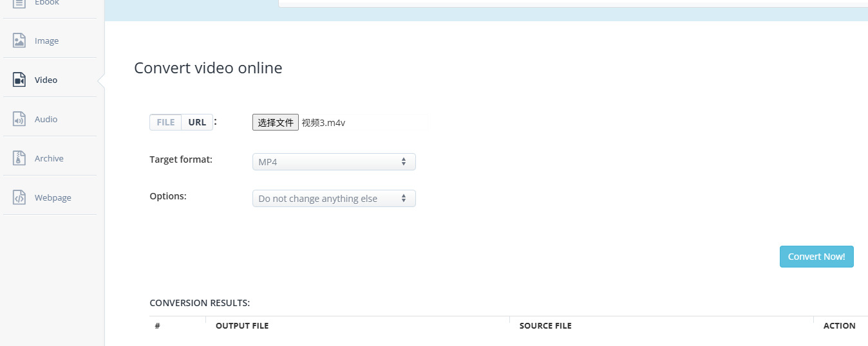This screenshot has height=346, width=868.
Task: Click the Target format label
Action: [181, 159]
